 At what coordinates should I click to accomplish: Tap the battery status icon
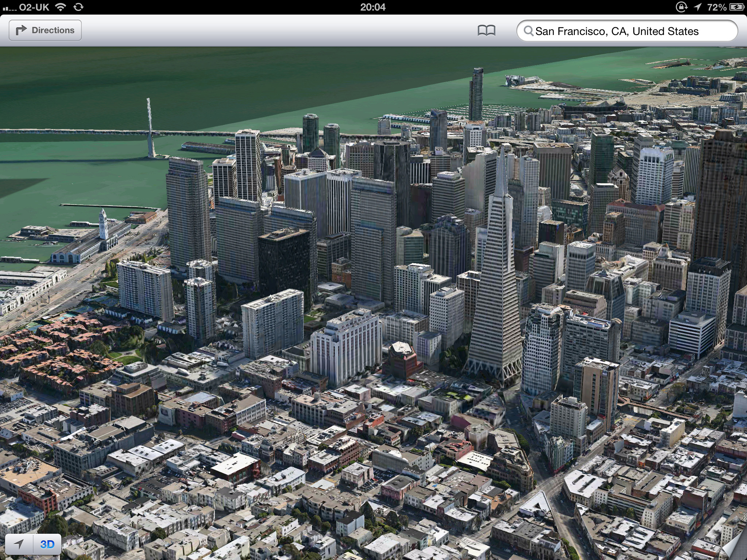click(737, 7)
